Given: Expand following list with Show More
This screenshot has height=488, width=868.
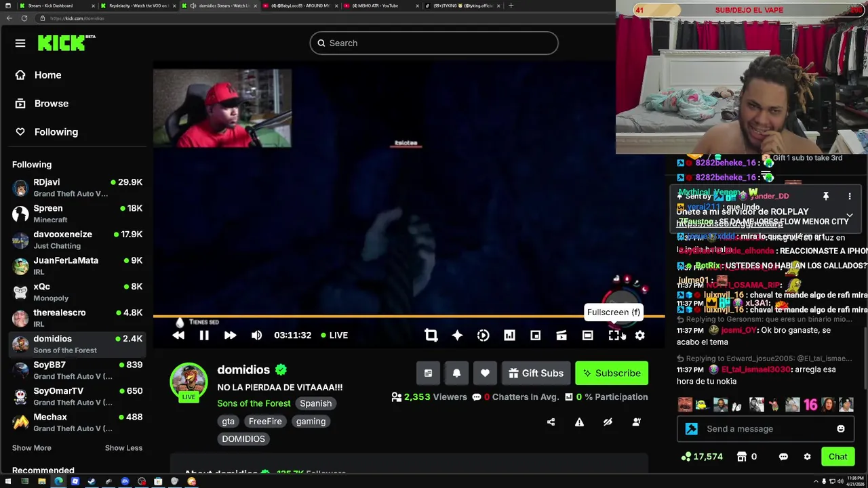Looking at the screenshot, I should [x=31, y=448].
